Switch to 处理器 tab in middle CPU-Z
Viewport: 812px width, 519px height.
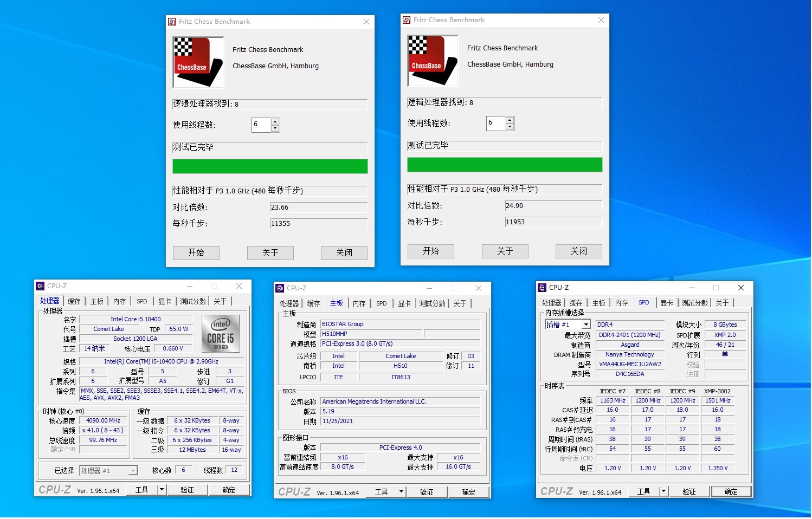[x=289, y=303]
